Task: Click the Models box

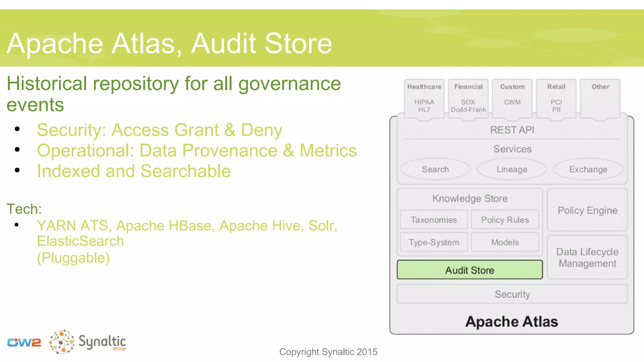Action: pos(505,242)
